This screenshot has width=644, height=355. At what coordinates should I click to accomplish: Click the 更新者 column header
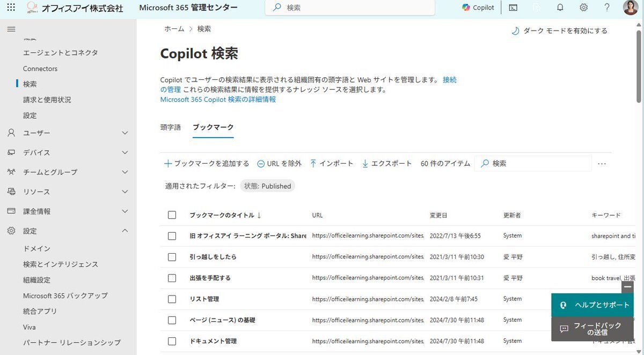[512, 215]
